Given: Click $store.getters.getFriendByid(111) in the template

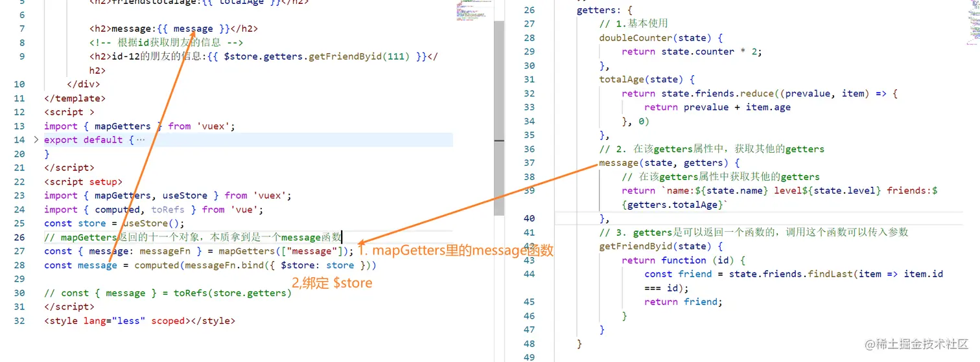Looking at the screenshot, I should (x=316, y=56).
